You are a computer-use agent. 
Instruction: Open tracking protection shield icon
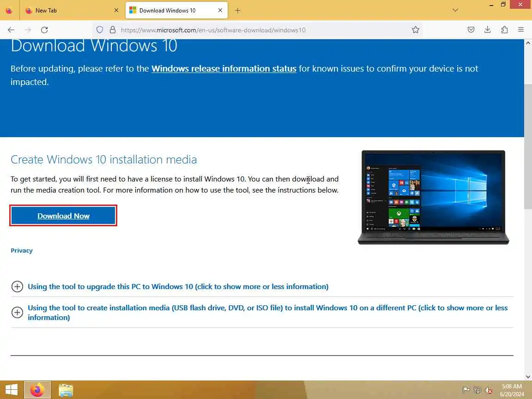[100, 30]
